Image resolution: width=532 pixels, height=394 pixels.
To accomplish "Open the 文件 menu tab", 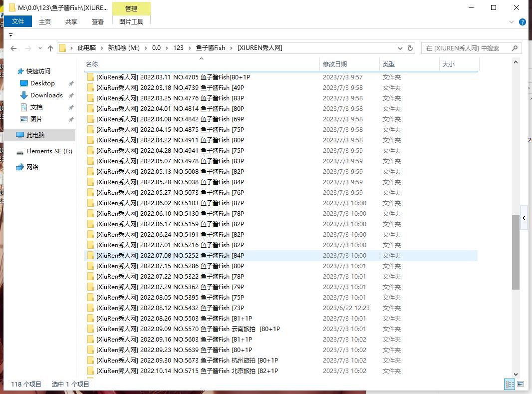I will tap(18, 21).
